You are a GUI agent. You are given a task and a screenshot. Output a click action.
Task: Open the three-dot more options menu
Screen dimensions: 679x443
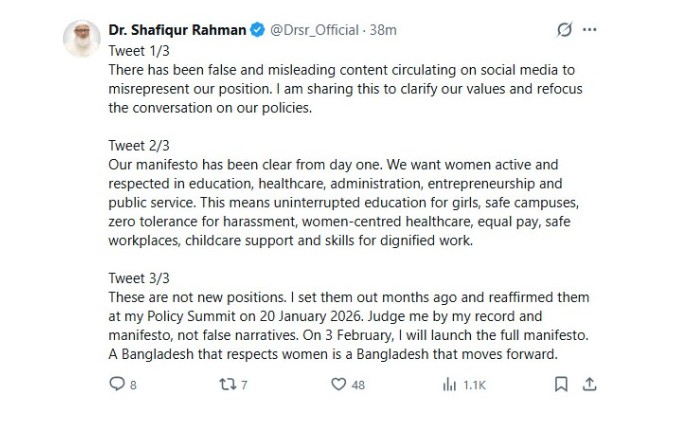coord(597,30)
